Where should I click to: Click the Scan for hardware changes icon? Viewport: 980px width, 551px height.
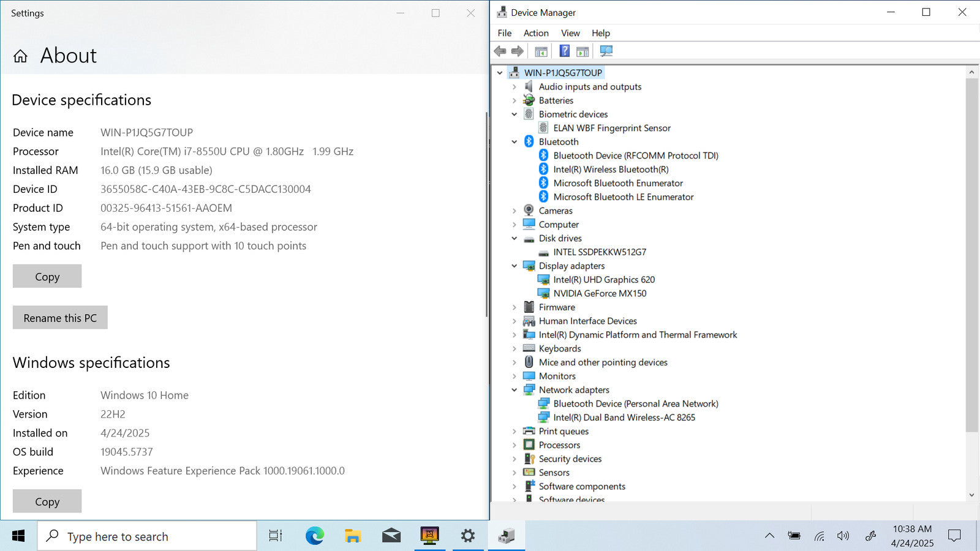[606, 51]
